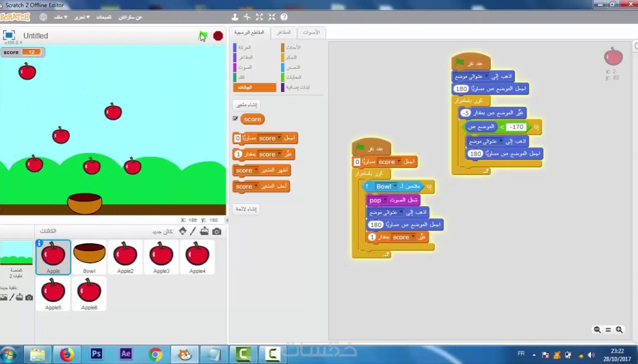Image resolution: width=638 pixels, height=364 pixels.
Task: Select the -170 value in the comparison block
Action: tap(516, 127)
